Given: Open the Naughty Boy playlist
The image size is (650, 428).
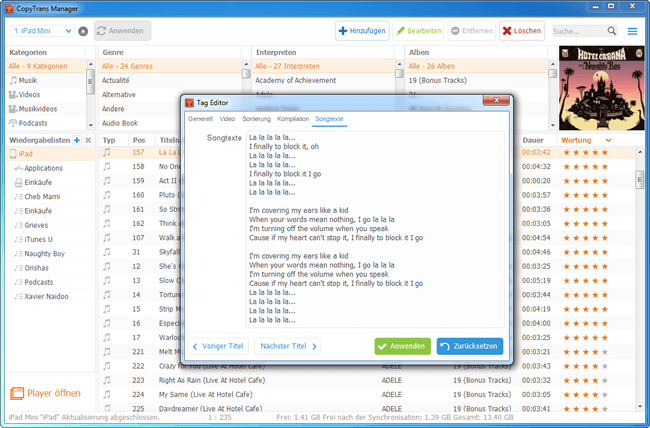Looking at the screenshot, I should tap(51, 254).
